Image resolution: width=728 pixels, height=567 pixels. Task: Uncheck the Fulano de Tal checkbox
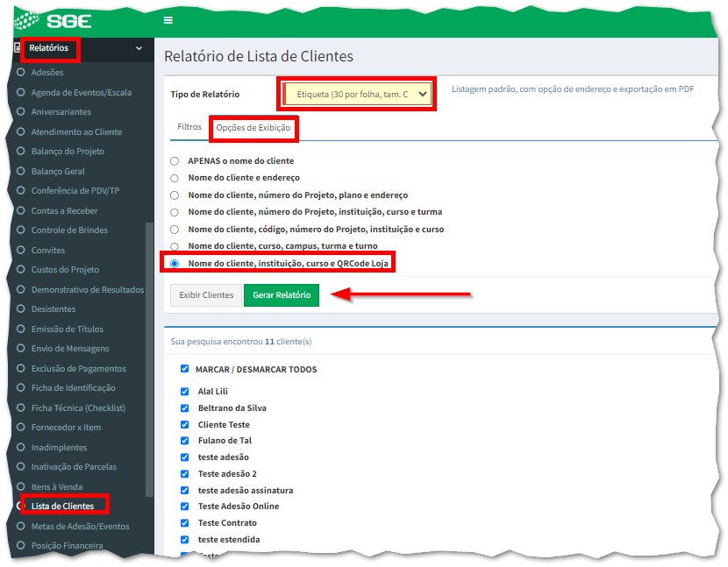pos(185,440)
